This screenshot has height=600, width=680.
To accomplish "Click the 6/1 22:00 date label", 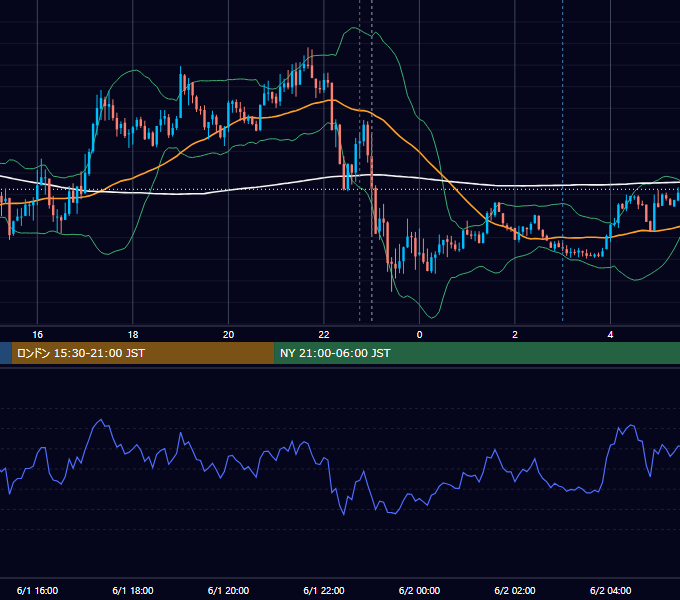I will click(x=324, y=590).
